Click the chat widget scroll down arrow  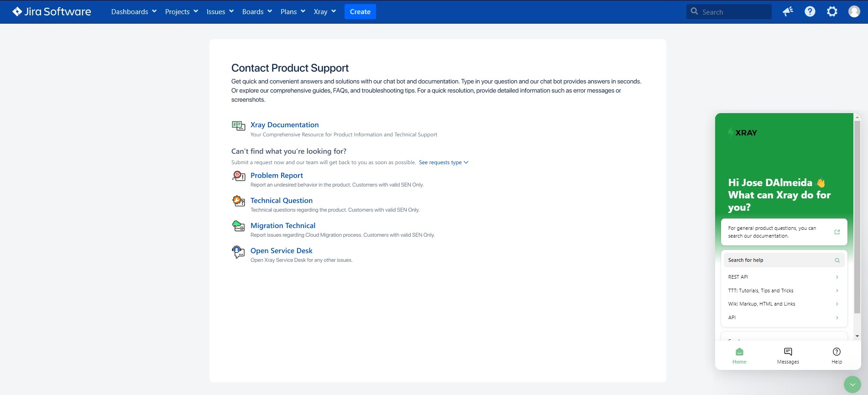(x=857, y=336)
